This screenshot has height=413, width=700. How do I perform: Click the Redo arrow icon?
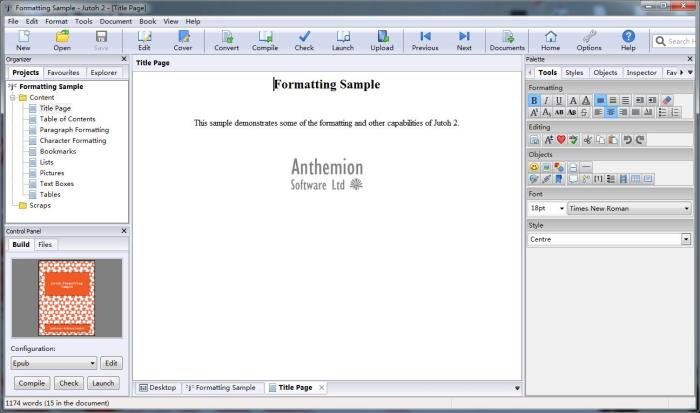tap(640, 140)
